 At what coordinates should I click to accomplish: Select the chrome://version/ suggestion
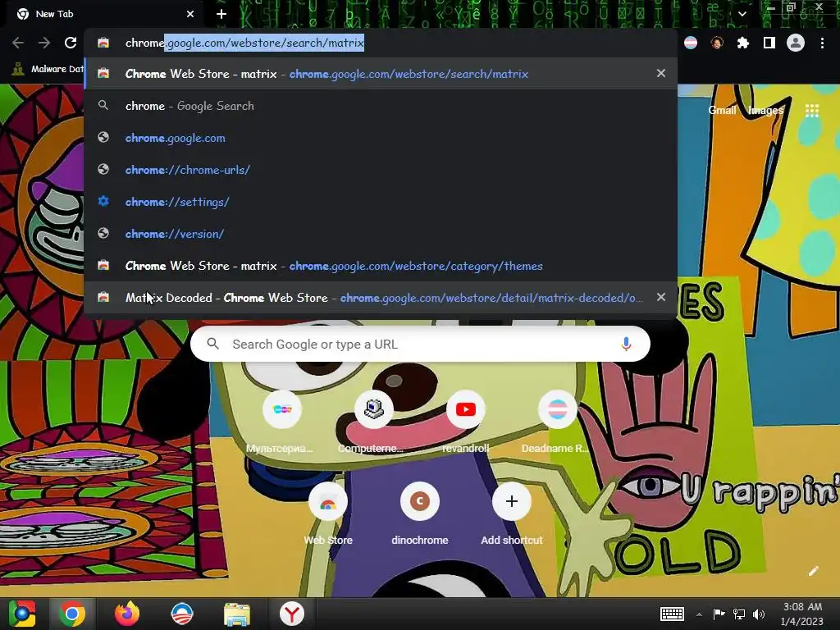[x=381, y=234]
